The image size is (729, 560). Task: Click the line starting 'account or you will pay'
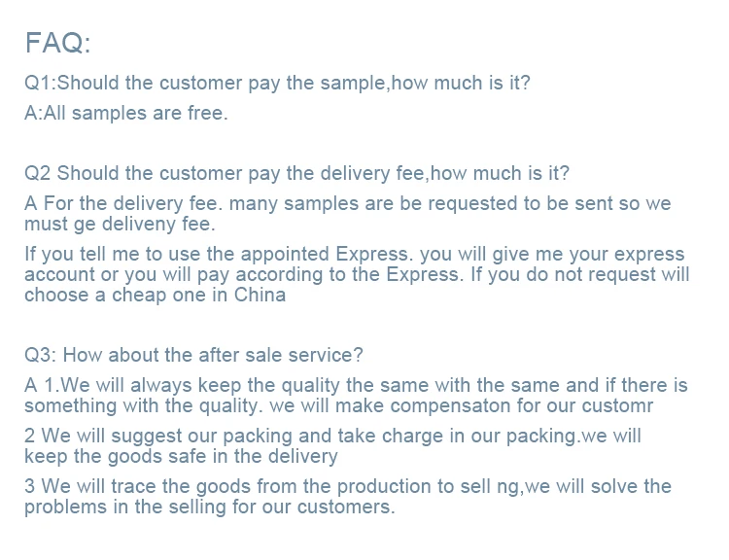pos(357,275)
